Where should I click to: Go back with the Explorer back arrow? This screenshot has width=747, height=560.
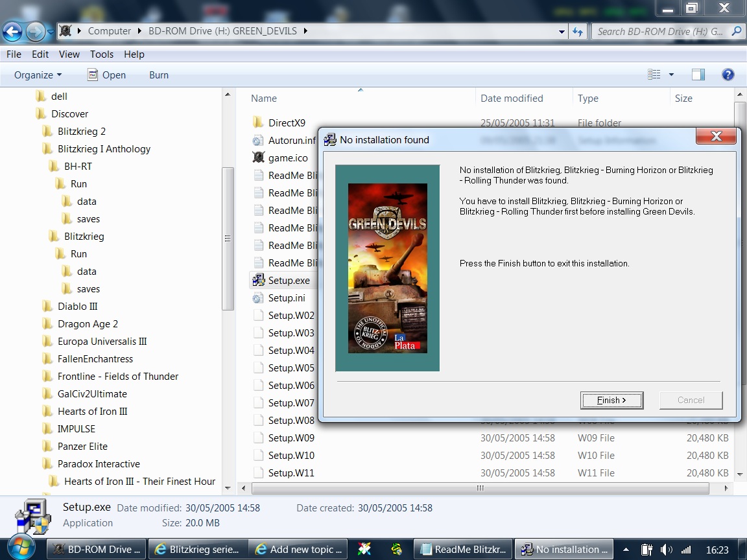12,31
